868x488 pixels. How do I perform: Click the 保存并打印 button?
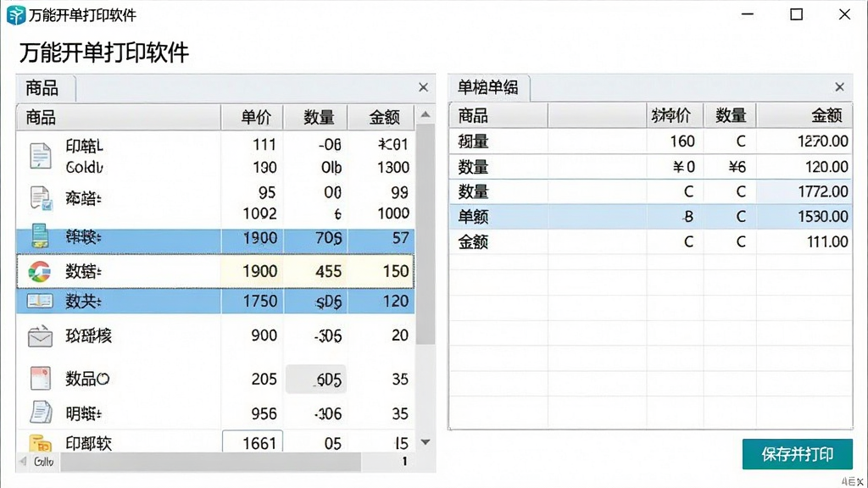point(797,454)
